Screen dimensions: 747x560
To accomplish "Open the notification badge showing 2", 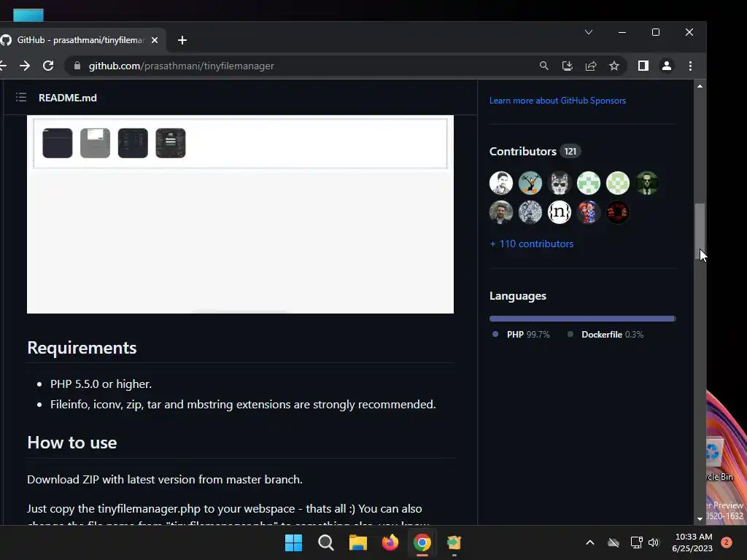I will pos(727,542).
